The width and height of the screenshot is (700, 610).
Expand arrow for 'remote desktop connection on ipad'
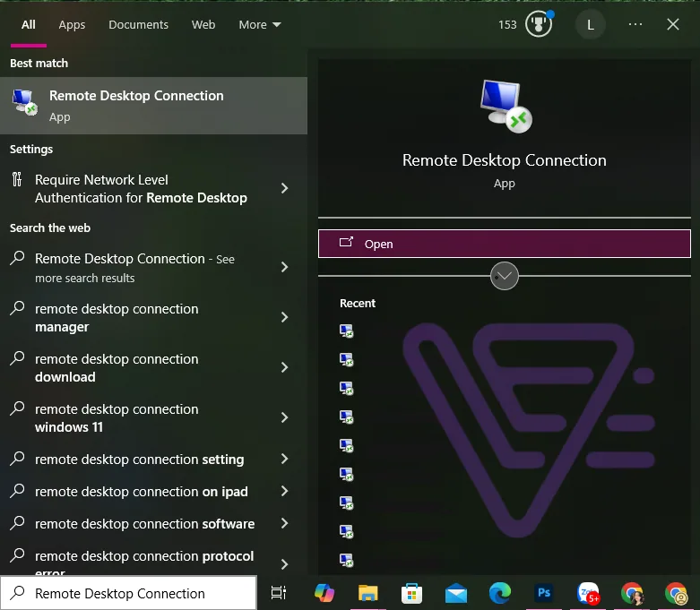(284, 491)
